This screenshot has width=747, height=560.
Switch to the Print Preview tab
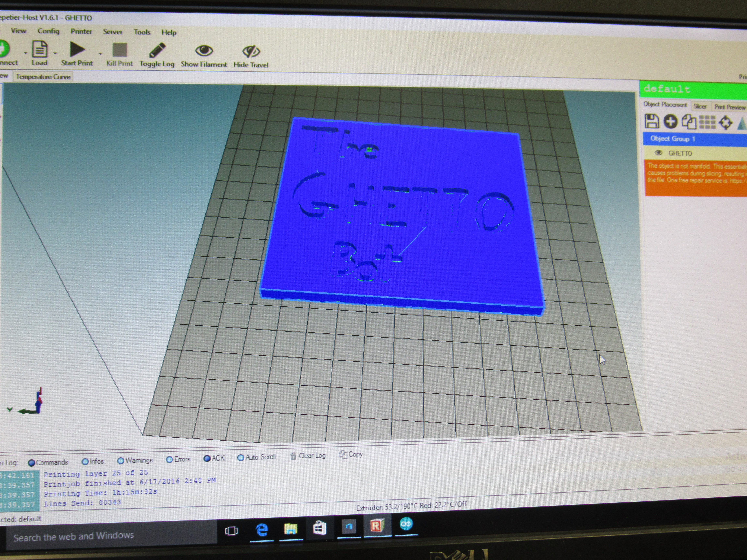729,107
